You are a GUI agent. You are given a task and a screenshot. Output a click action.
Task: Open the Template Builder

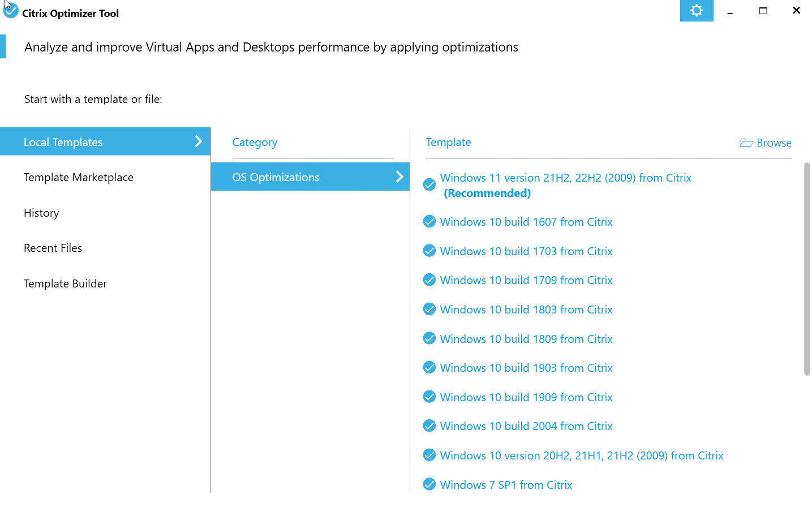tap(65, 283)
